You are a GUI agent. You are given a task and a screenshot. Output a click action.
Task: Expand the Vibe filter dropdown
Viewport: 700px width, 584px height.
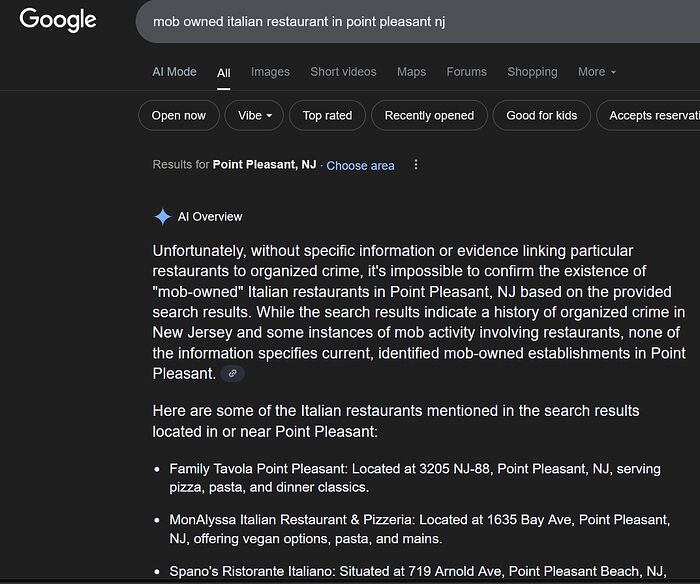254,116
